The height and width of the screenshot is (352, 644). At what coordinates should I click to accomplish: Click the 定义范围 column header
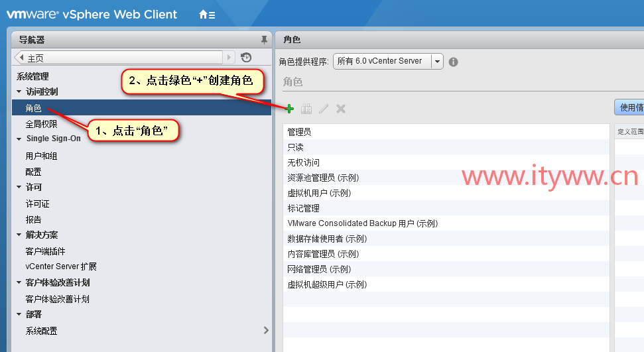629,131
